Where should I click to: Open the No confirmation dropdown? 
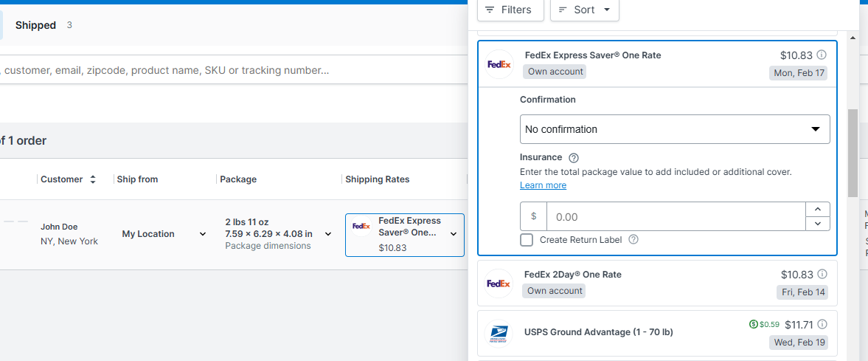675,129
